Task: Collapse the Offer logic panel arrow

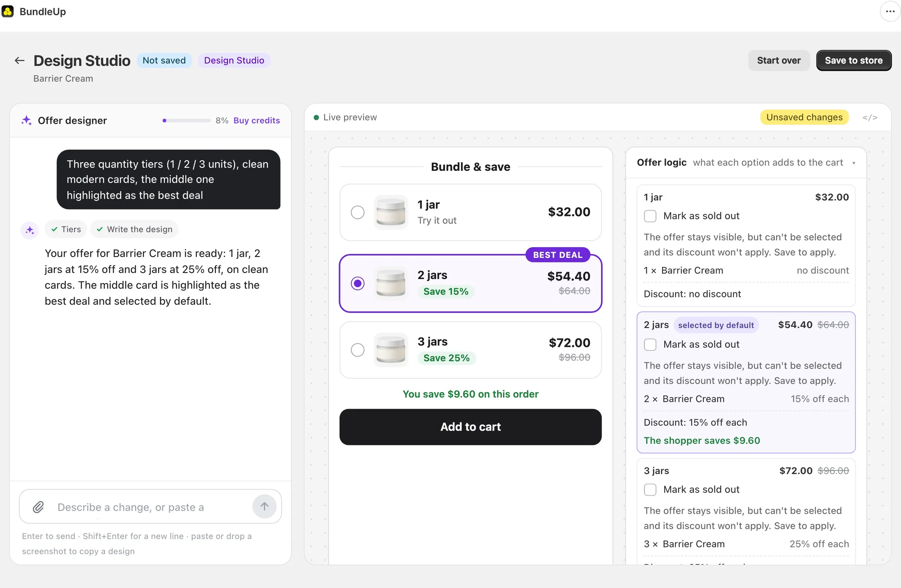Action: (854, 163)
